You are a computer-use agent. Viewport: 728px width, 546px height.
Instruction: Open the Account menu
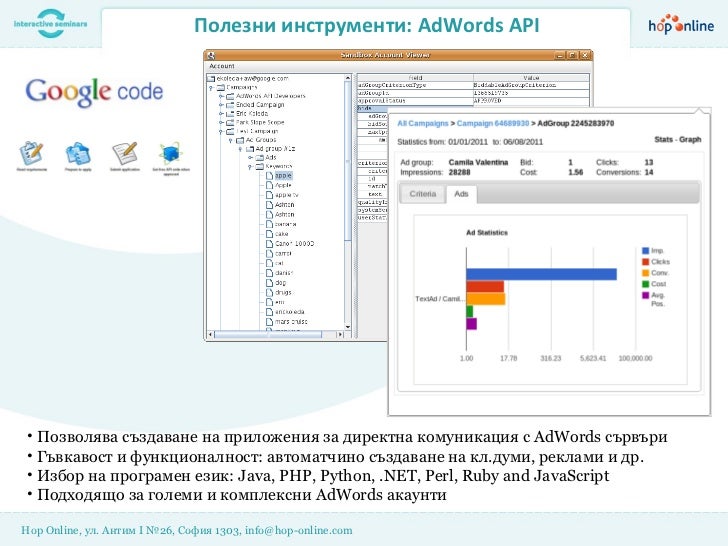[221, 66]
